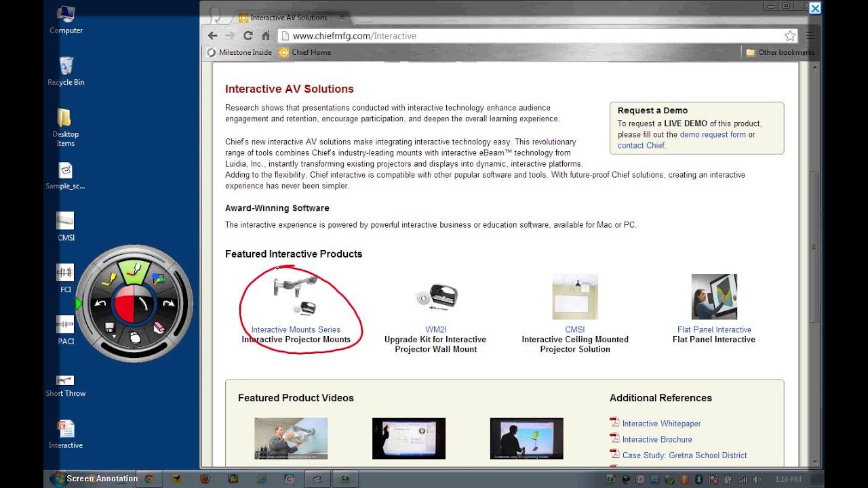Play the second featured product video

click(x=409, y=439)
